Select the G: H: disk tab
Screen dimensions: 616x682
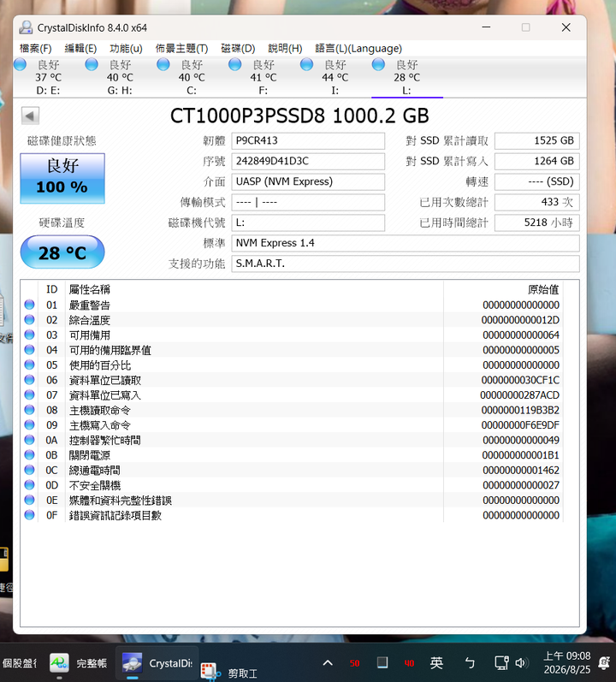120,77
